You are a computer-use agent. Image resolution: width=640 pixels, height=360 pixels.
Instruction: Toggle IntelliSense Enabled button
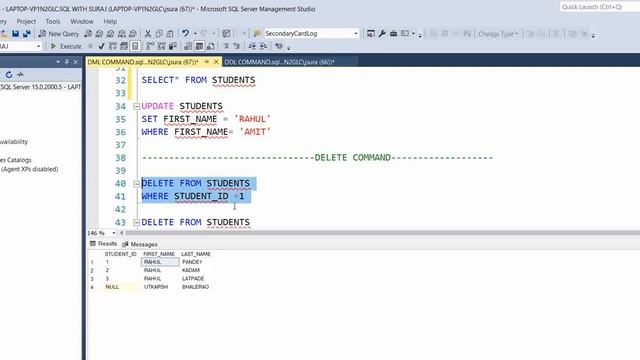click(x=135, y=46)
